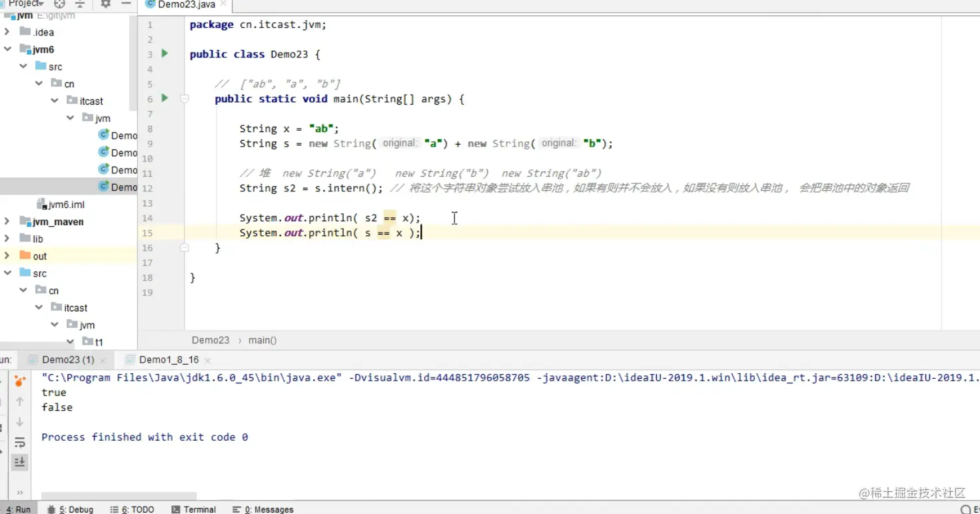Click the Run console horizontal scrollbar
Viewport: 980px width, 514px height.
119,496
